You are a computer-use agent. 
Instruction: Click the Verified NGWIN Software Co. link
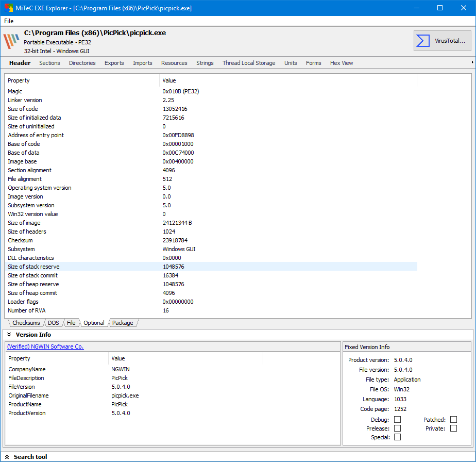(x=45, y=346)
